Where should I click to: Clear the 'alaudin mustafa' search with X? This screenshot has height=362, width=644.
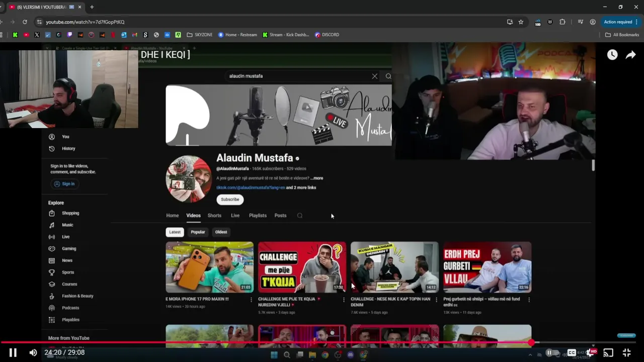(374, 76)
